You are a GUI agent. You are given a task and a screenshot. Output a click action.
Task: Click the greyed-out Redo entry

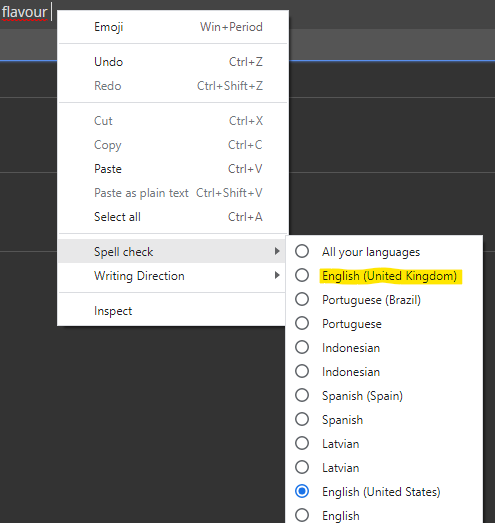click(173, 86)
